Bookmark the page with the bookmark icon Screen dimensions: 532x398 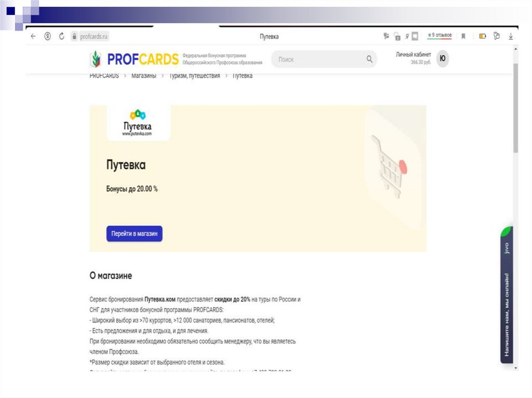pos(463,36)
